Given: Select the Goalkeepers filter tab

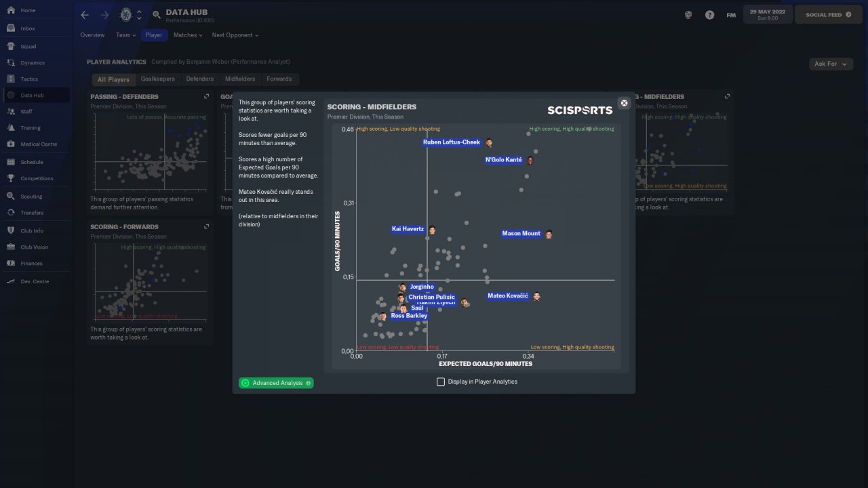Looking at the screenshot, I should [x=157, y=79].
